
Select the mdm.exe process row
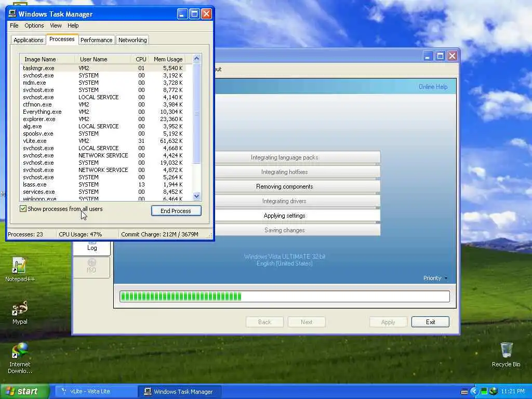[x=103, y=83]
